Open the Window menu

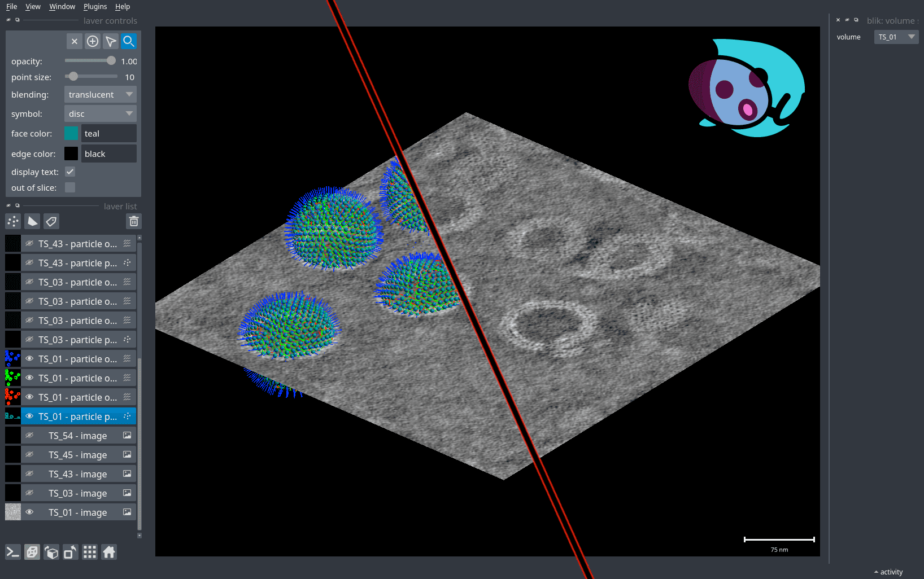(62, 7)
